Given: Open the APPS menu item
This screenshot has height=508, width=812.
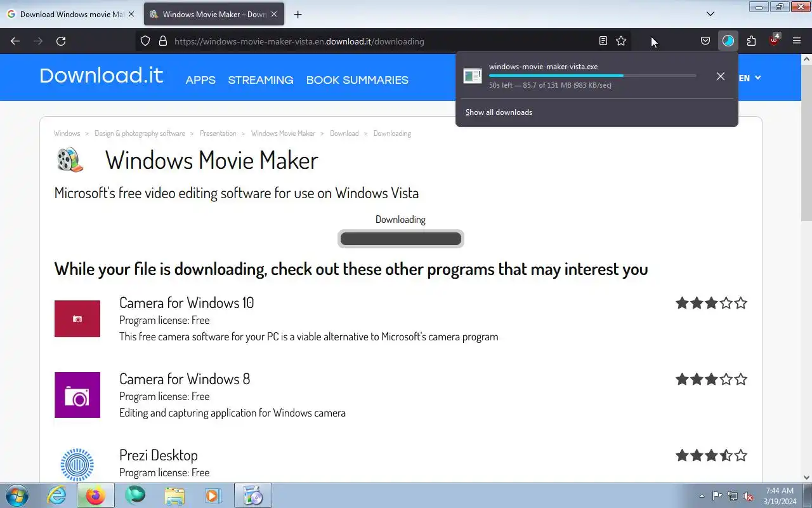Looking at the screenshot, I should coord(200,80).
